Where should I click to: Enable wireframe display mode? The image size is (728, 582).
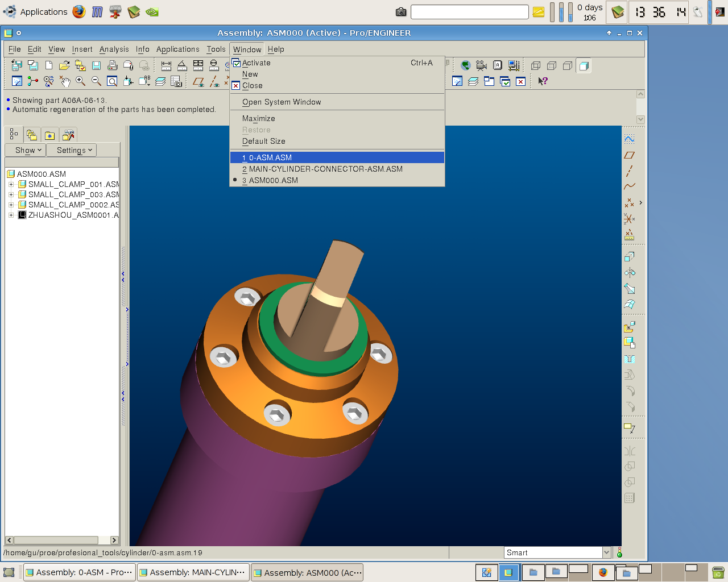point(536,65)
